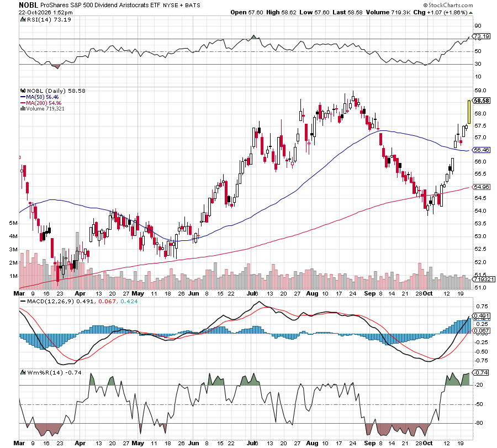Click the NYSE + BATS exchange label
497x448 pixels.
[x=182, y=6]
